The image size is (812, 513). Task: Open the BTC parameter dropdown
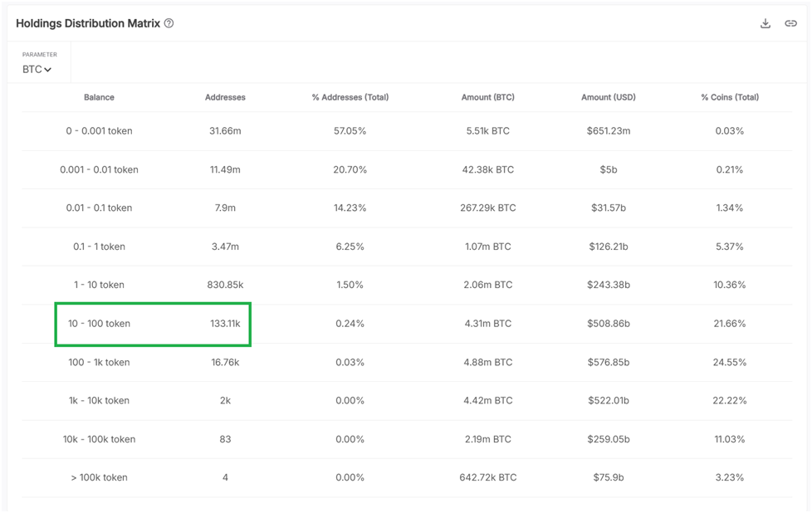[37, 70]
